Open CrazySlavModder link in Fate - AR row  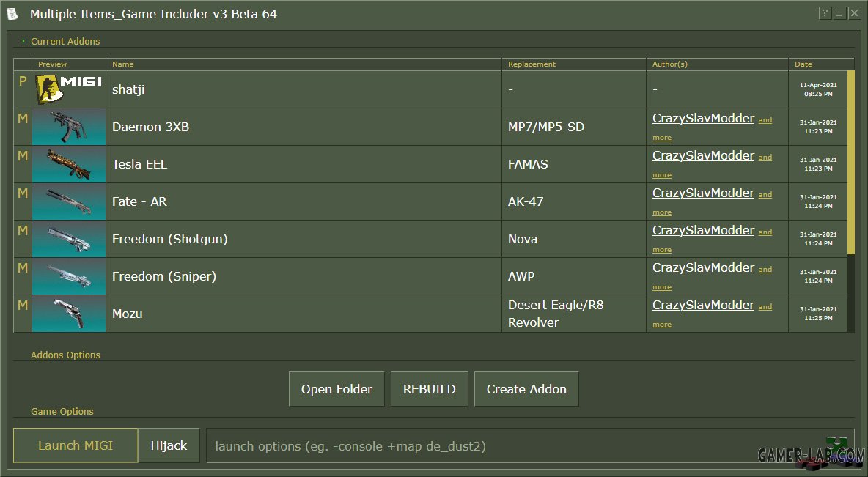(703, 193)
